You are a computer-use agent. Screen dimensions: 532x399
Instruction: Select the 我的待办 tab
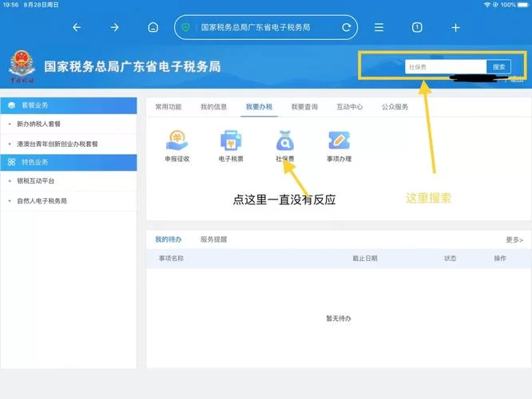169,239
